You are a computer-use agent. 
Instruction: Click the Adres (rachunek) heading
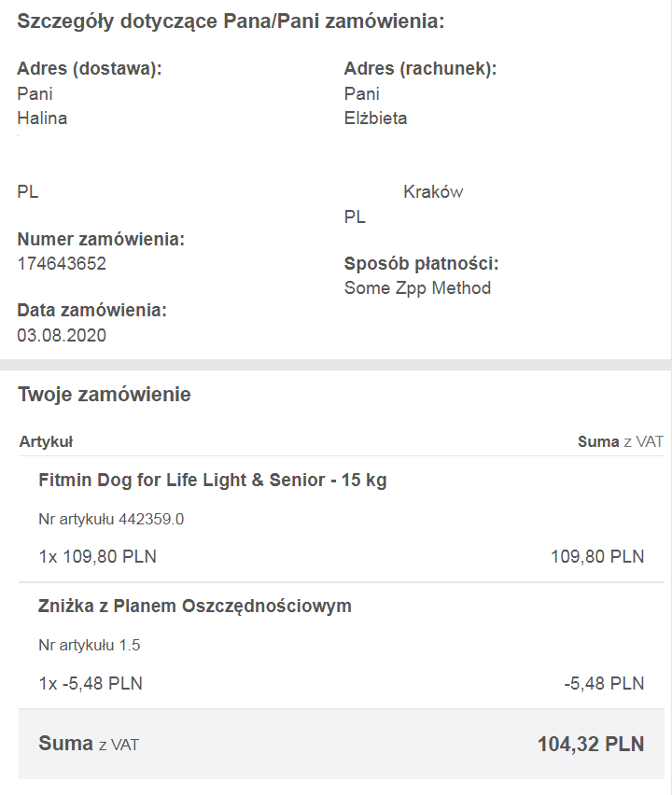(420, 68)
